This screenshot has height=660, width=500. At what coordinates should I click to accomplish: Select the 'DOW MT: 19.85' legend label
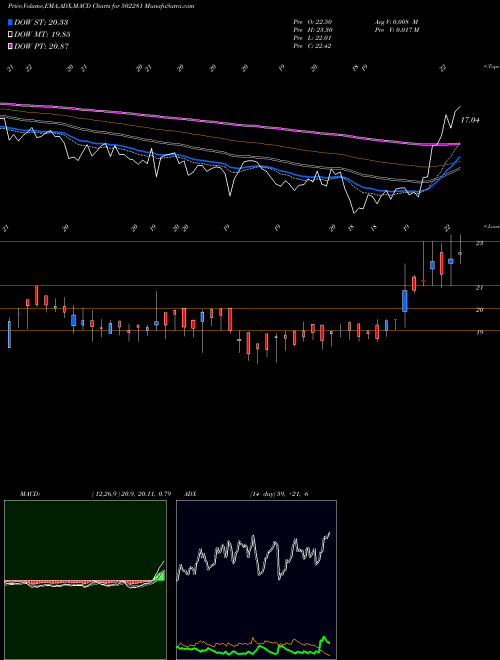(x=42, y=35)
